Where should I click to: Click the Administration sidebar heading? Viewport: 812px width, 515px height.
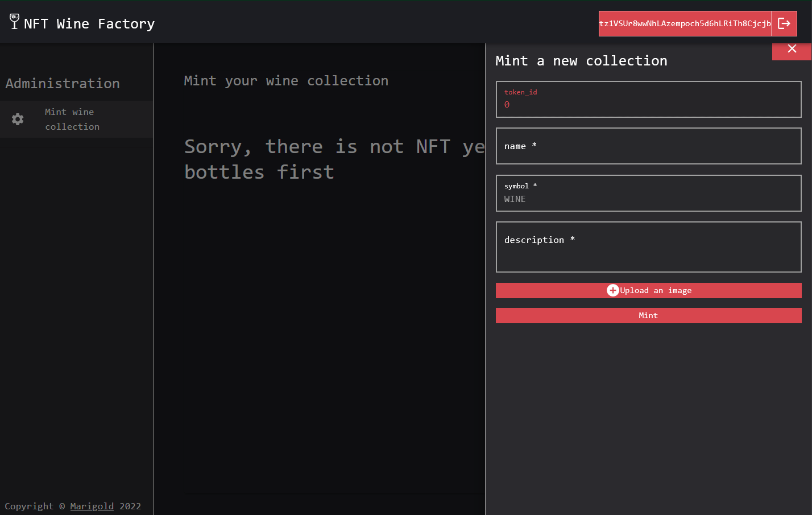(63, 84)
